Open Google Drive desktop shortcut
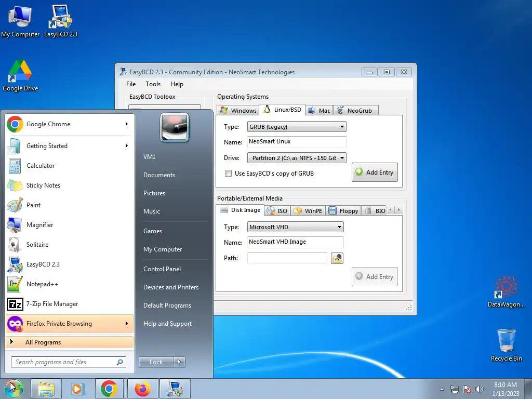The width and height of the screenshot is (532, 399). click(x=20, y=76)
